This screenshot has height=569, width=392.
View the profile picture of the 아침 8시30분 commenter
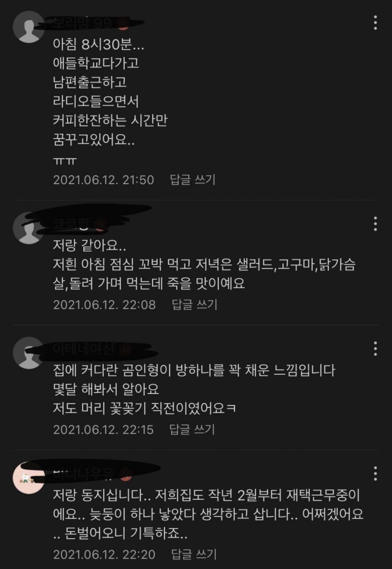point(29,27)
